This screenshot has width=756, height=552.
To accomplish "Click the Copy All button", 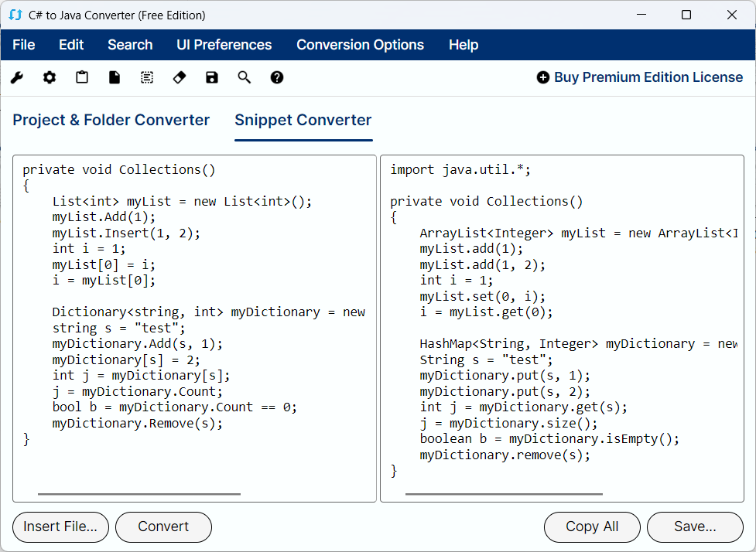I will pyautogui.click(x=592, y=526).
